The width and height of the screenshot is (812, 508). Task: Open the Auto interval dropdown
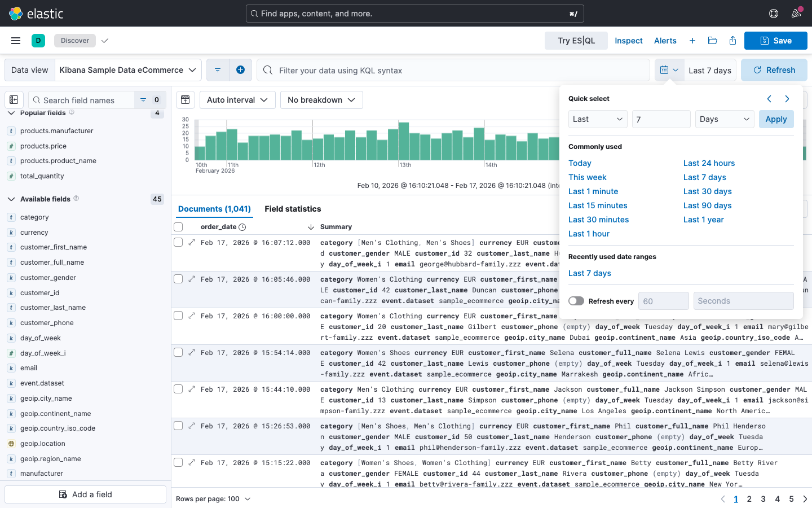click(x=237, y=100)
